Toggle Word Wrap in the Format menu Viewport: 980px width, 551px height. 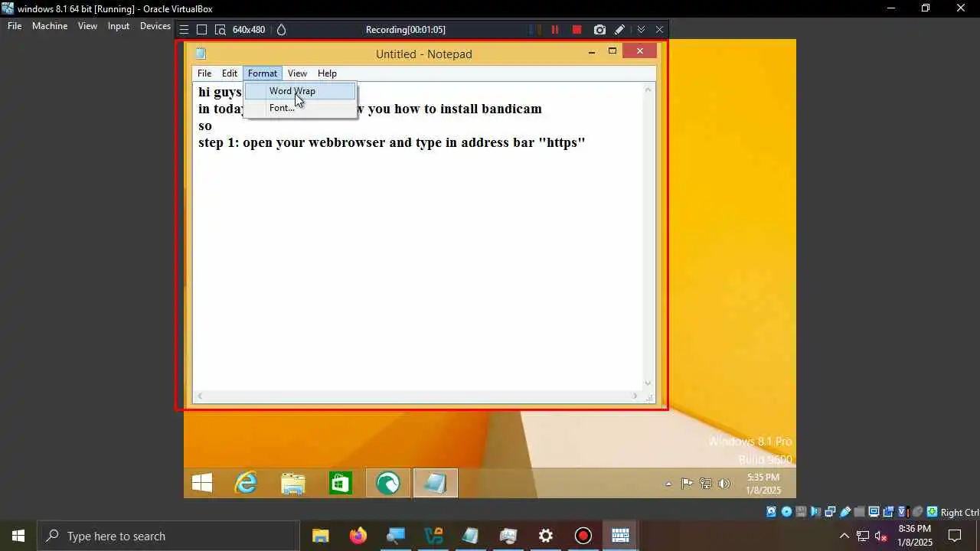click(x=300, y=91)
